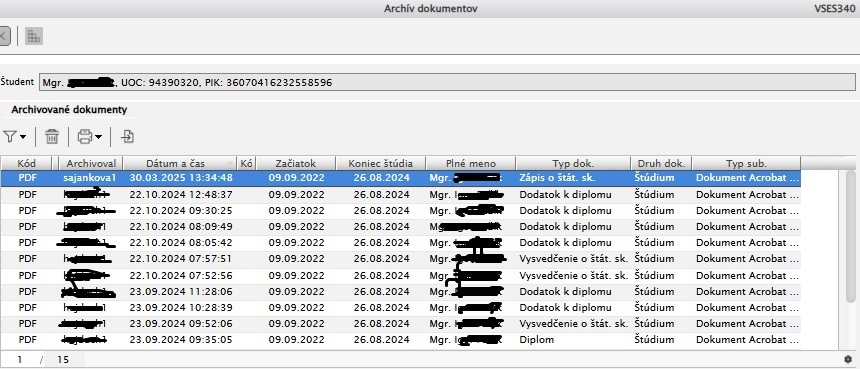Click Vysvedčenie o štát. sk. in 07:57:51 row
This screenshot has width=860, height=369.
point(573,259)
